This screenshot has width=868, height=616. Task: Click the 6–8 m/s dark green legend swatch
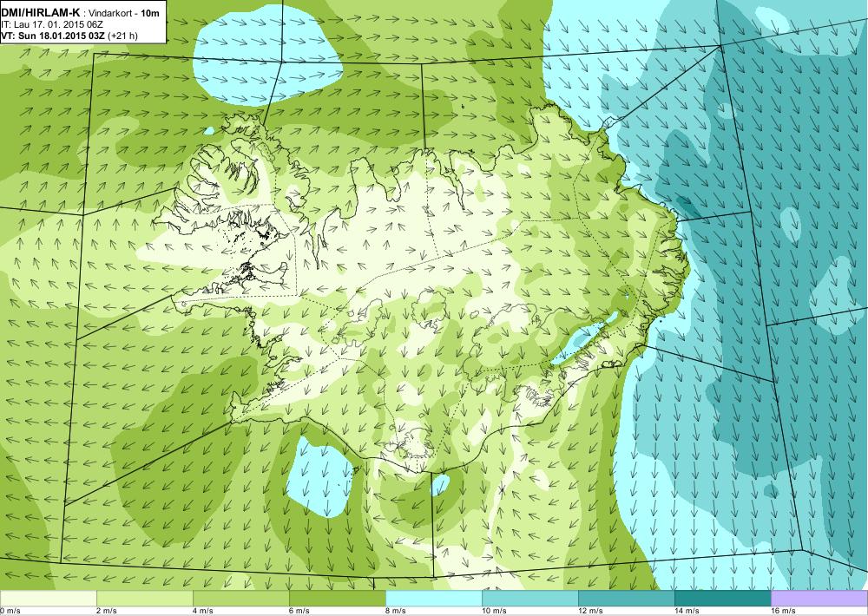pyautogui.click(x=337, y=598)
